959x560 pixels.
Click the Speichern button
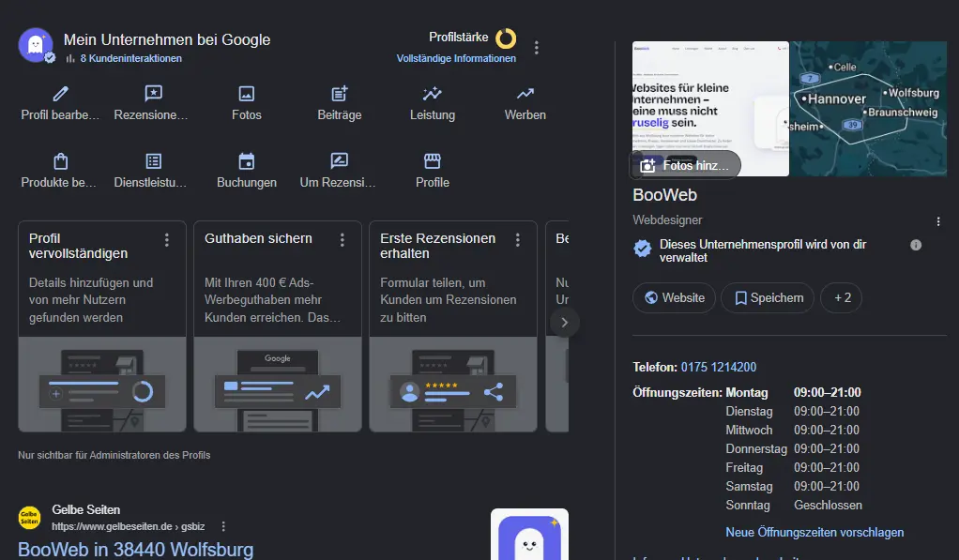(768, 297)
